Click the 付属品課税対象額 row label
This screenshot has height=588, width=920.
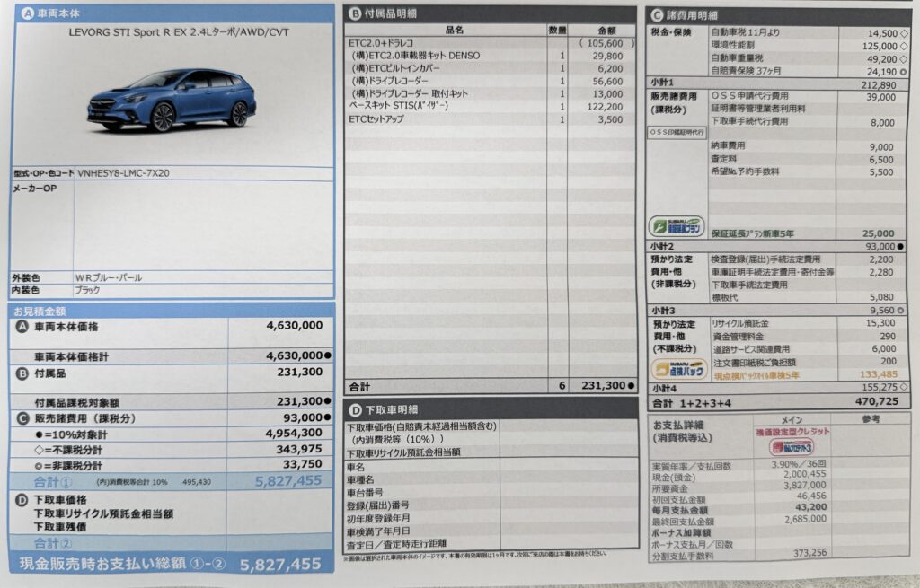77,402
